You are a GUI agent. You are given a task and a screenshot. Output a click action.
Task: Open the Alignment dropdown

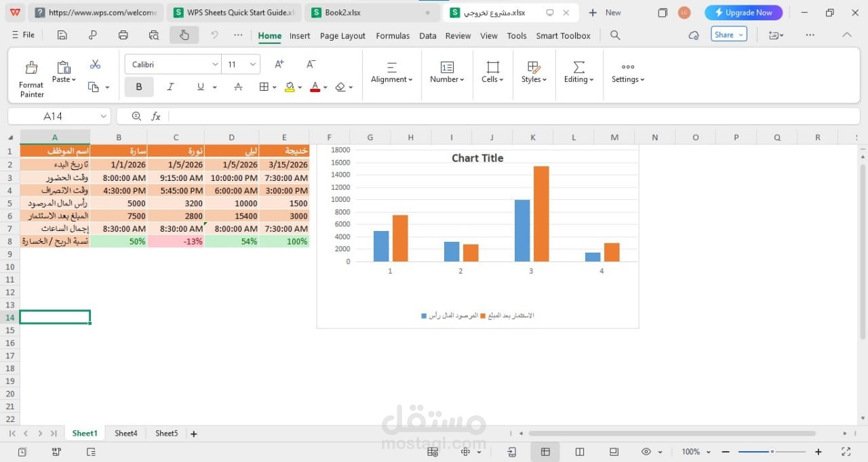tap(392, 73)
